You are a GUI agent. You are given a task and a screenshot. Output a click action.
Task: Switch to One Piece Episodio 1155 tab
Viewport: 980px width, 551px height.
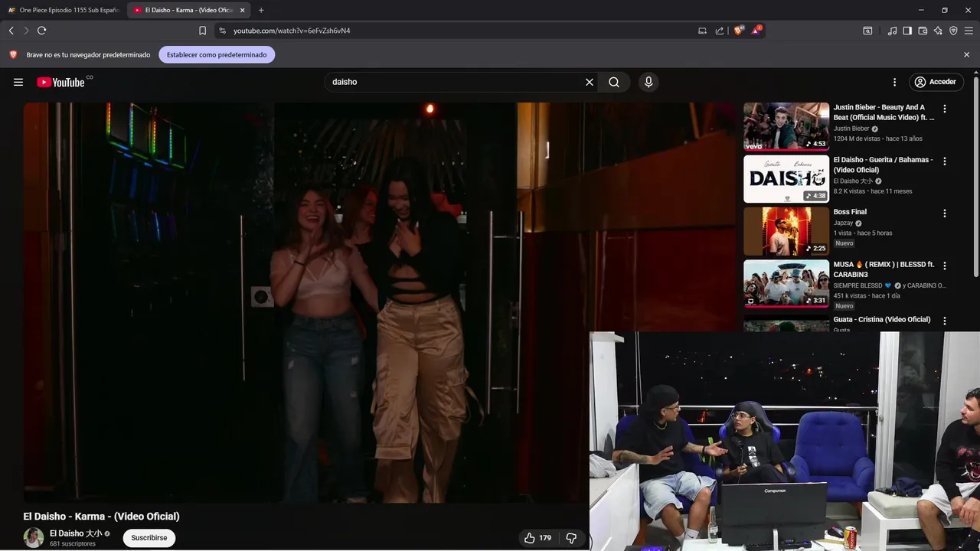click(63, 10)
